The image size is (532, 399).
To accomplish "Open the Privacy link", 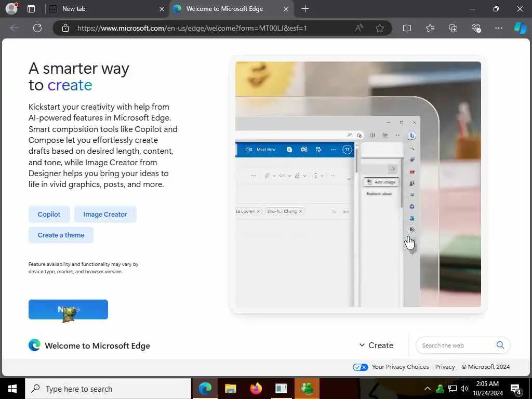I will (445, 367).
